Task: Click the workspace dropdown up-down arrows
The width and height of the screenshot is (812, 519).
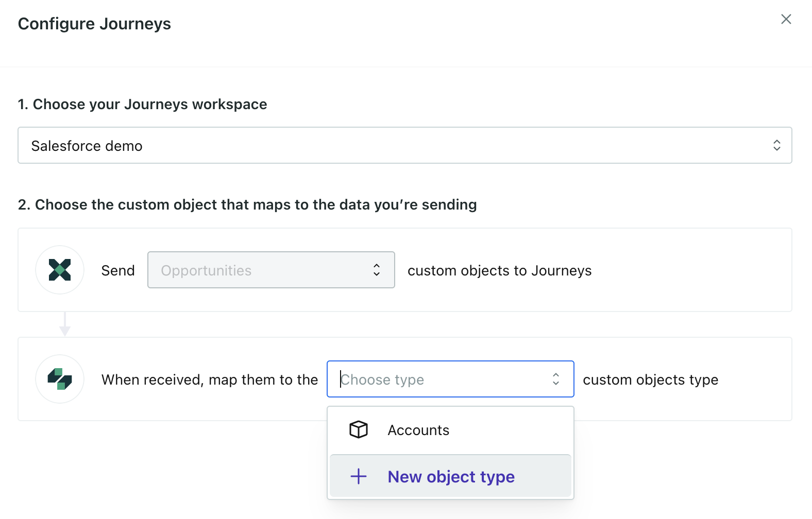Action: click(x=776, y=145)
